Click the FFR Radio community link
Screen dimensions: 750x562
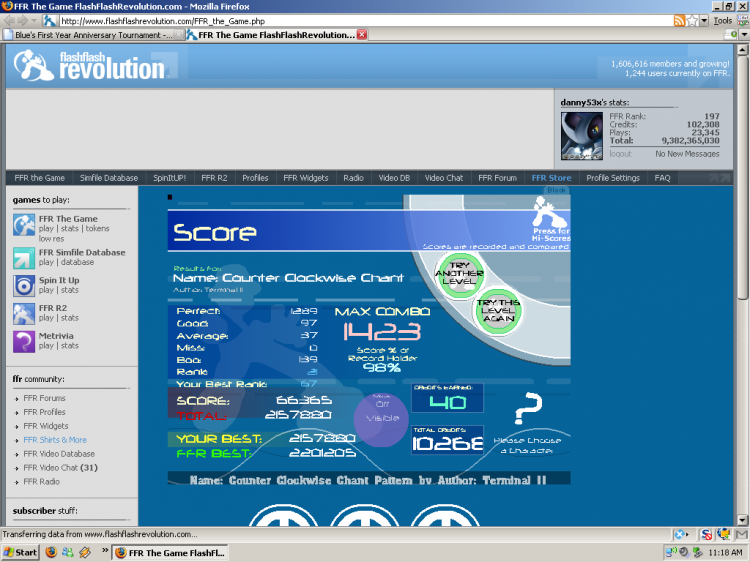point(41,481)
